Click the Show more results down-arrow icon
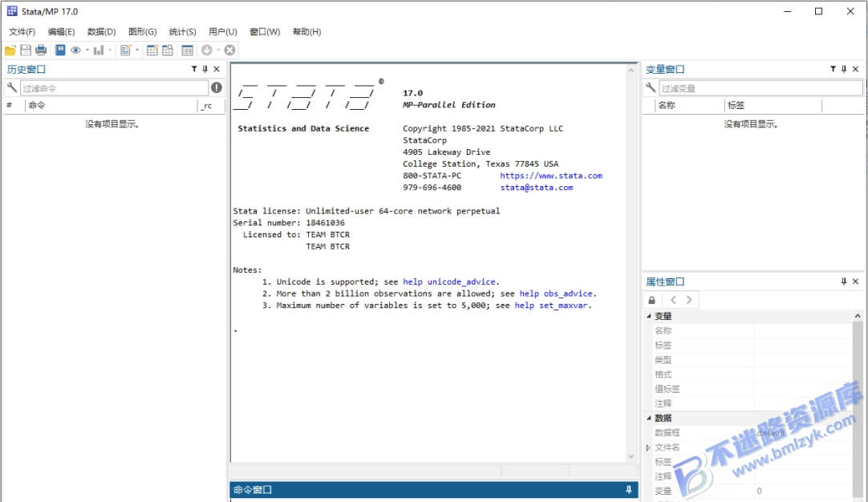Screen dimensions: 868x502 click(206, 51)
